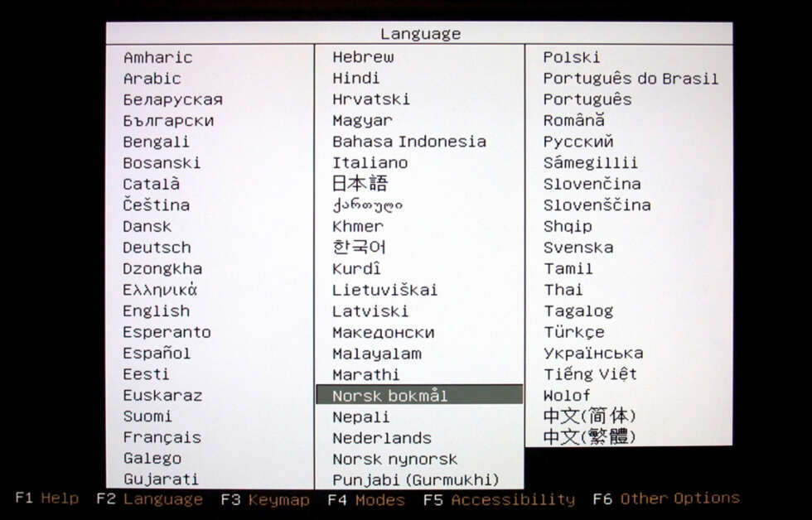Viewport: 812px width, 520px height.
Task: Select Magyar language
Action: [x=363, y=121]
